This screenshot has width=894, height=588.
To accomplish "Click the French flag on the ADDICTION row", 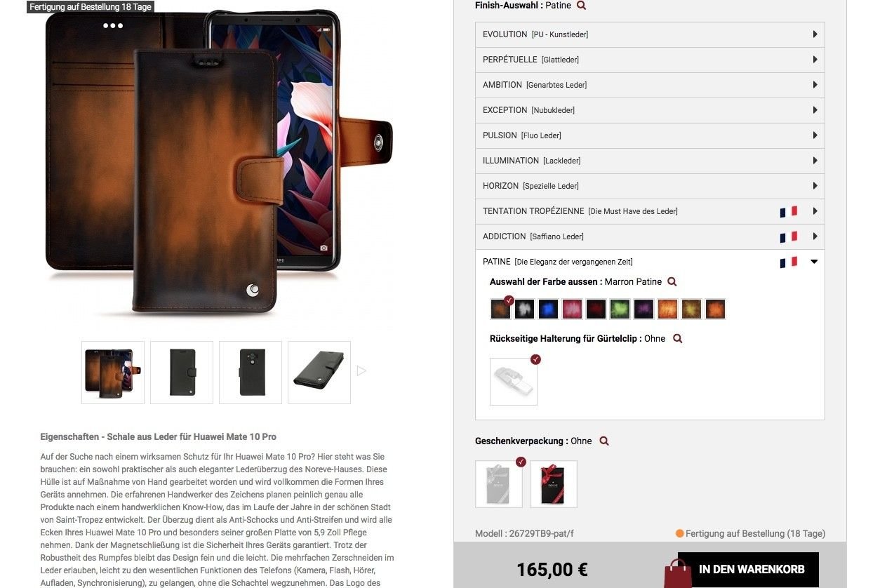I will pos(789,237).
